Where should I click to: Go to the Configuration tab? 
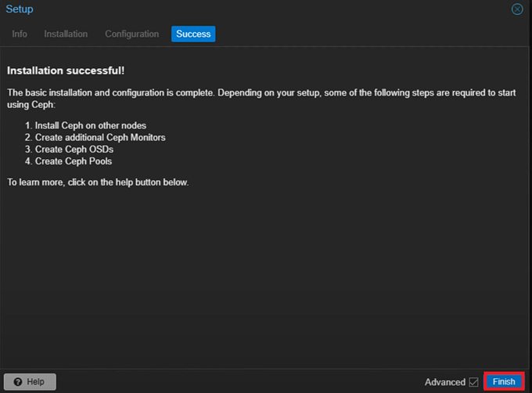click(x=131, y=34)
